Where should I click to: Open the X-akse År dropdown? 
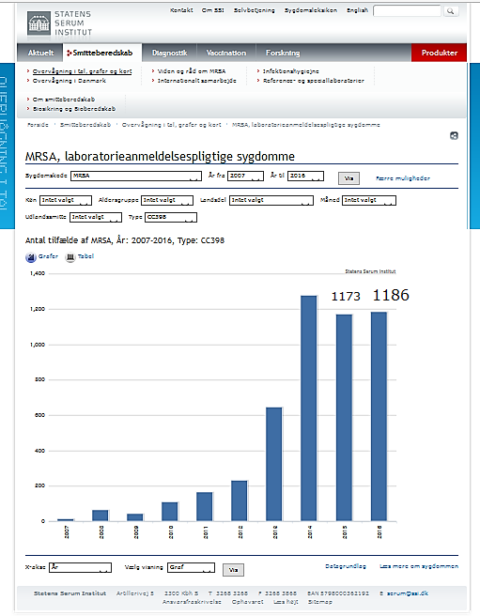click(x=80, y=568)
